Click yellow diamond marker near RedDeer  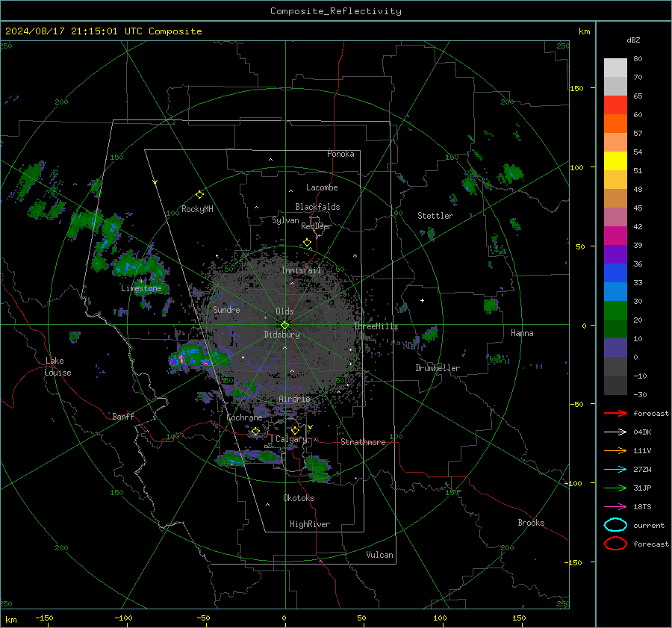click(x=308, y=243)
